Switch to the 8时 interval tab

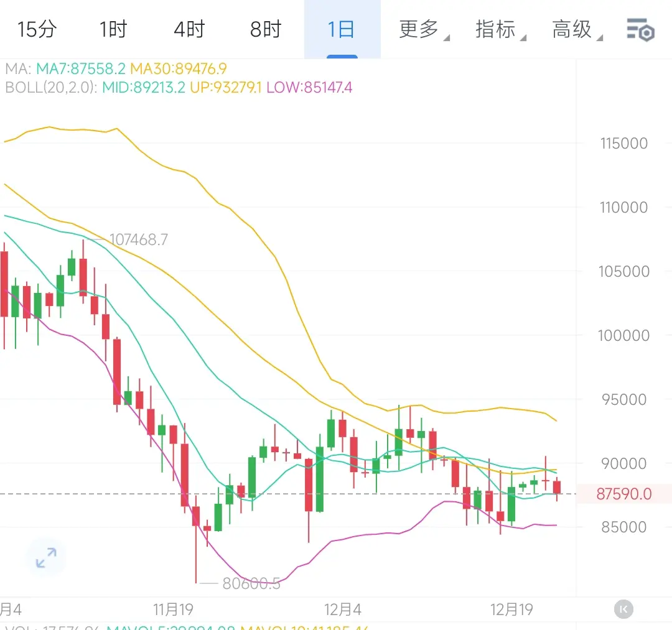[266, 29]
